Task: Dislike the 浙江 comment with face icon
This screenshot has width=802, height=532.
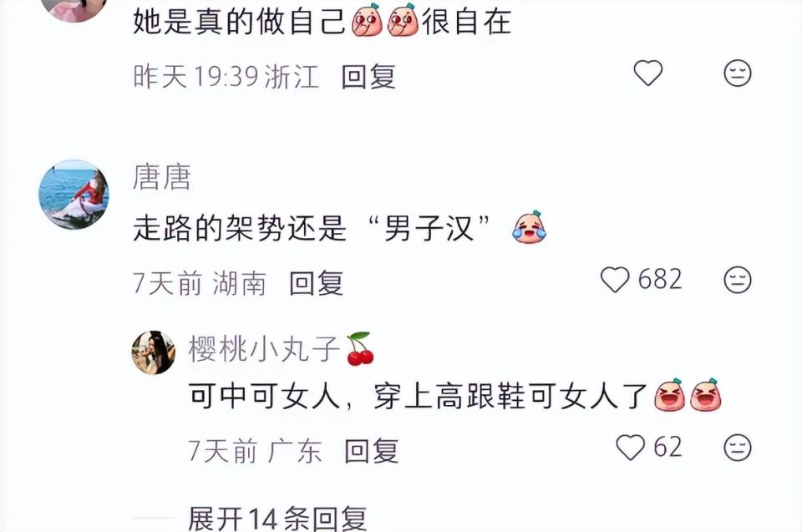Action: [738, 73]
